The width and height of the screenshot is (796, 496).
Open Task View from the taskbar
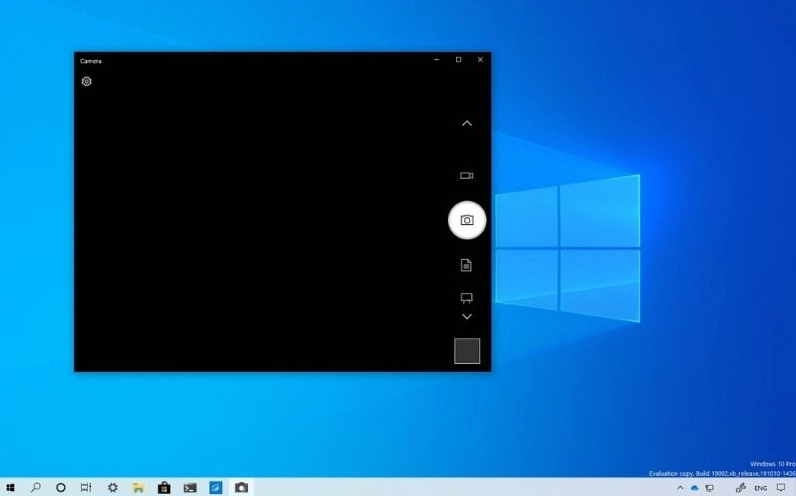click(86, 488)
